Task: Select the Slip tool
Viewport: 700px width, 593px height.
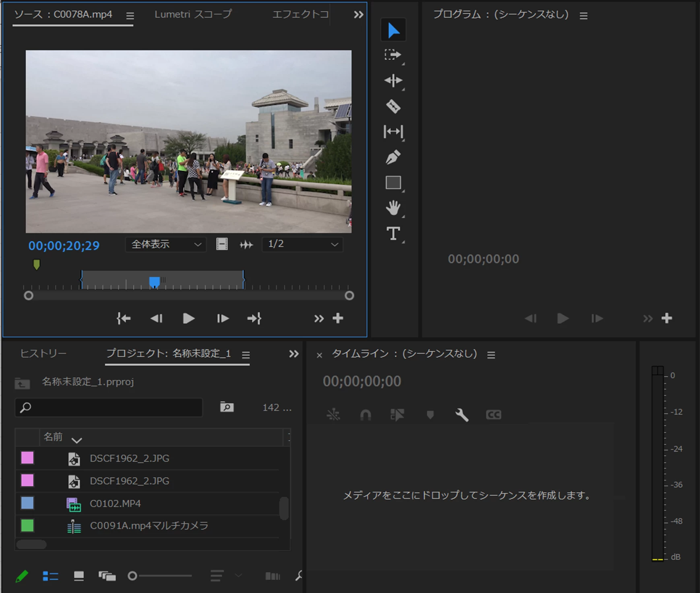Action: tap(393, 132)
